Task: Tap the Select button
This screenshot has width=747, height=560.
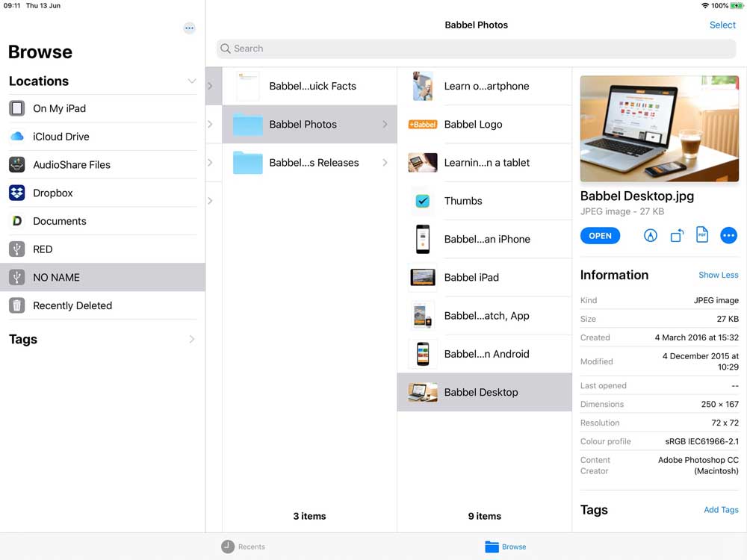Action: pyautogui.click(x=722, y=25)
